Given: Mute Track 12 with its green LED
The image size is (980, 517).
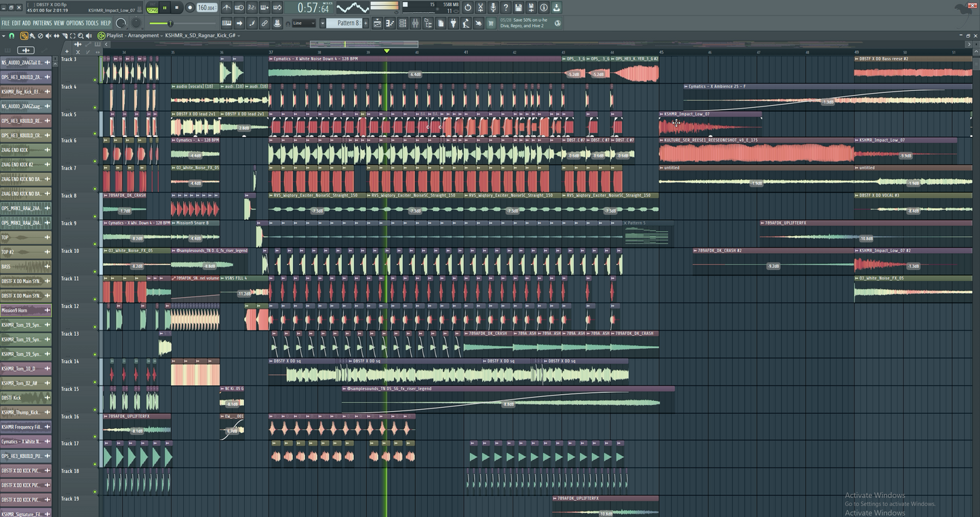Looking at the screenshot, I should coord(95,328).
